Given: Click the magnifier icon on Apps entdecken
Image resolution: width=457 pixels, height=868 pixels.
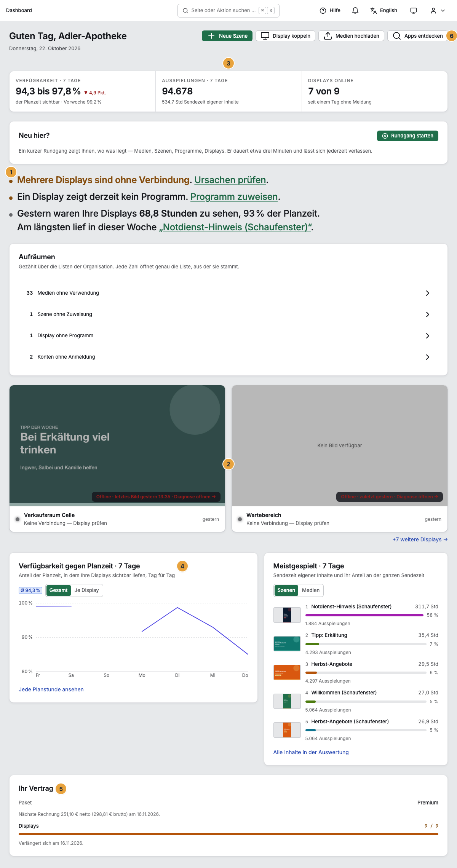Looking at the screenshot, I should (x=397, y=36).
